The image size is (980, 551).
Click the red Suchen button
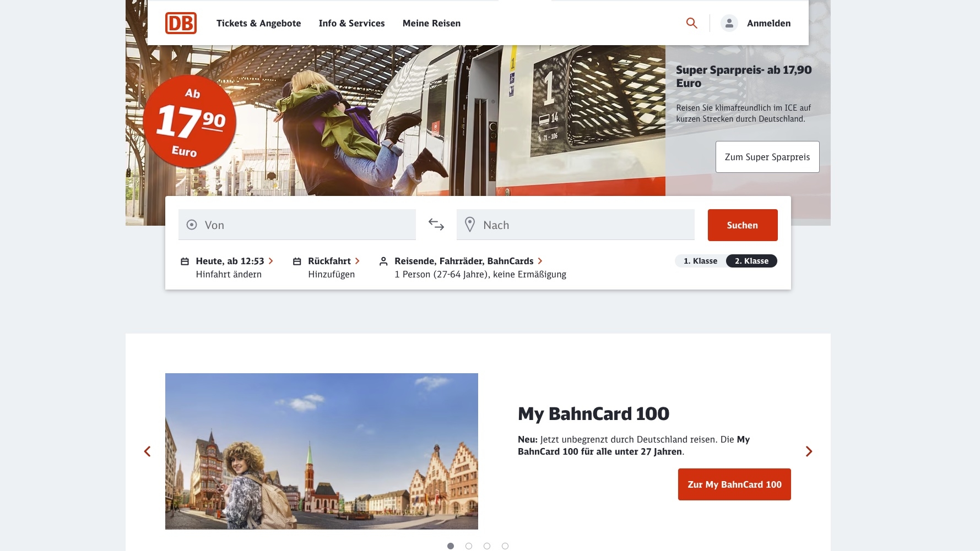[743, 225]
